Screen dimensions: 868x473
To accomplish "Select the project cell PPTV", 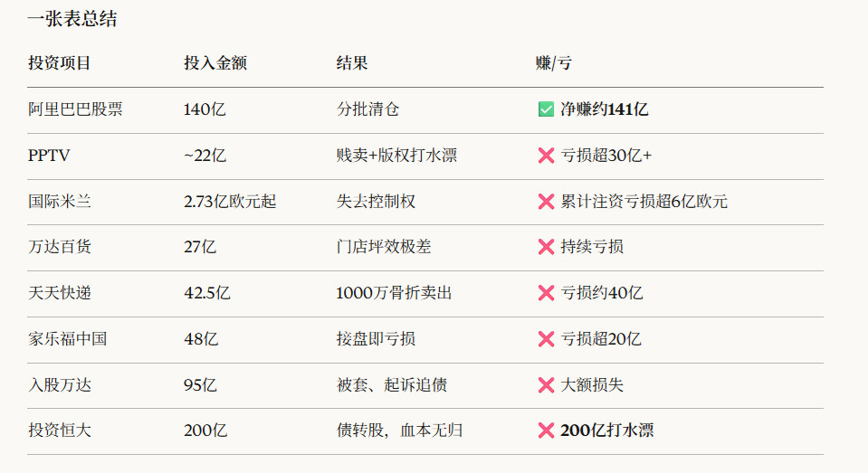I will 49,156.
